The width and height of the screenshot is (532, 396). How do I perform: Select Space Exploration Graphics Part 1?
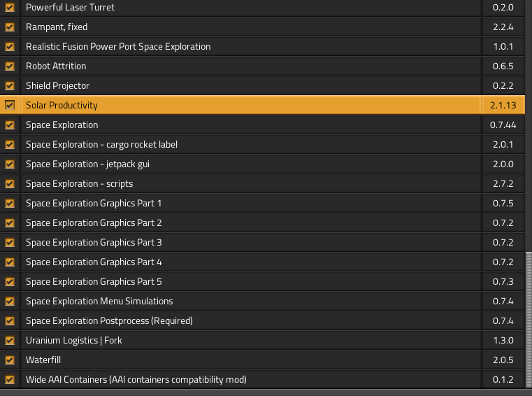[94, 204]
